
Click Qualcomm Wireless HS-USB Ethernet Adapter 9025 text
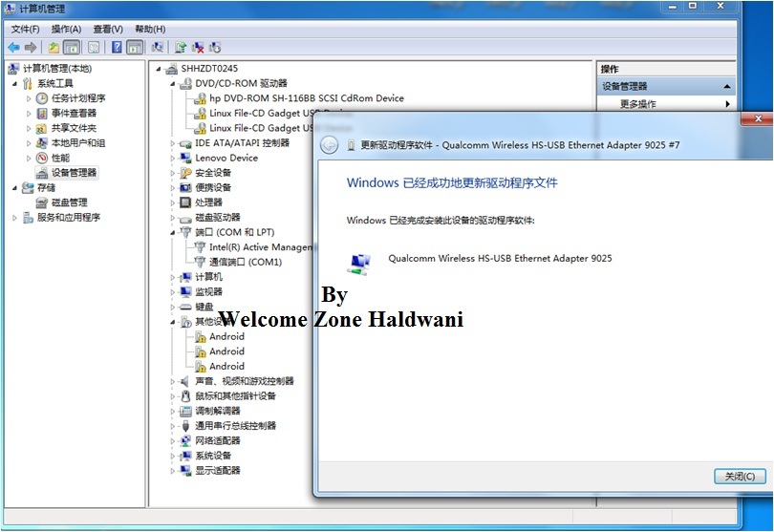click(x=500, y=258)
